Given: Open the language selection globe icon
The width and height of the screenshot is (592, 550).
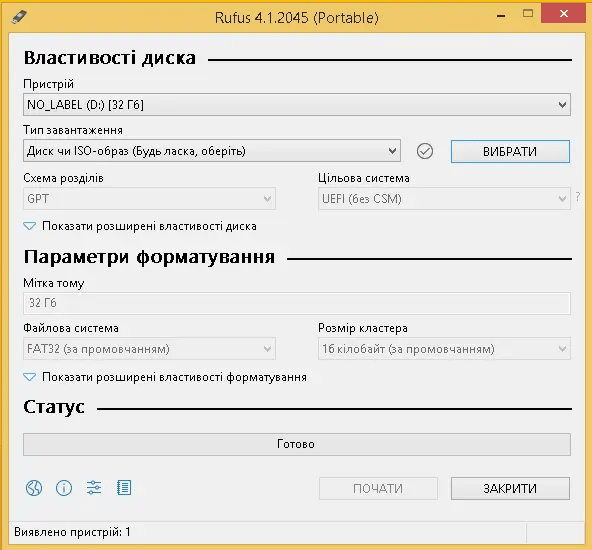Looking at the screenshot, I should coord(34,488).
